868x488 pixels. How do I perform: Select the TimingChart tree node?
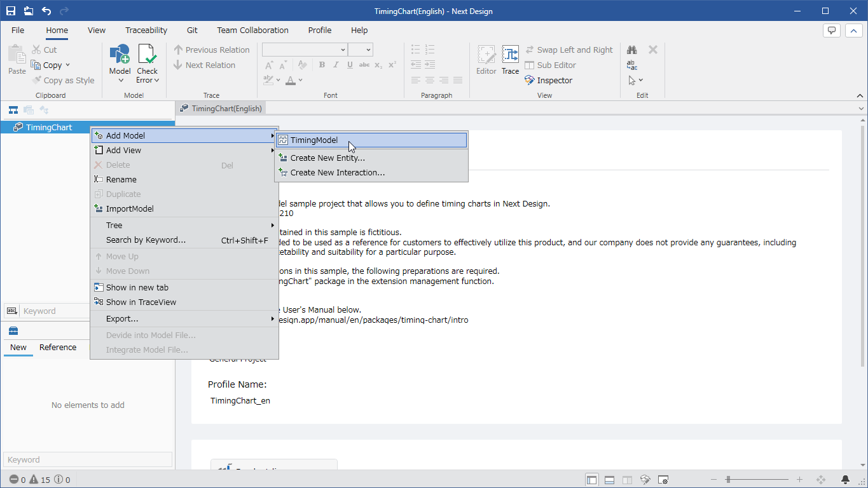[49, 127]
